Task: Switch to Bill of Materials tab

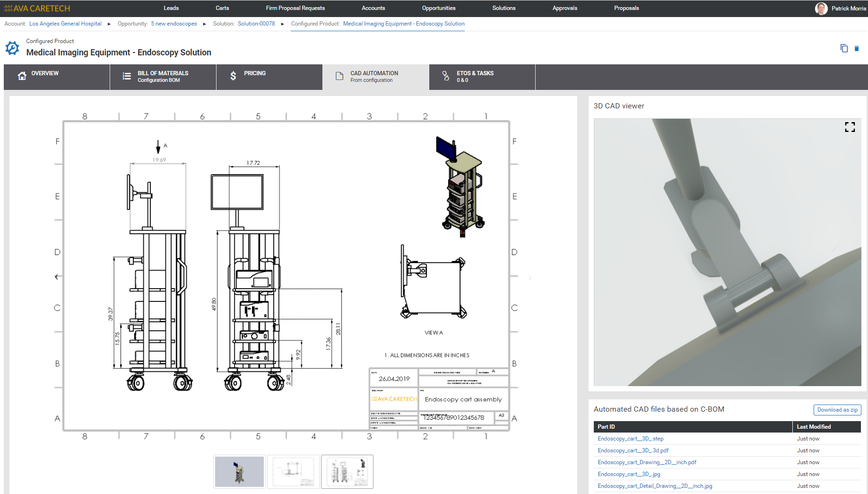Action: pos(163,77)
